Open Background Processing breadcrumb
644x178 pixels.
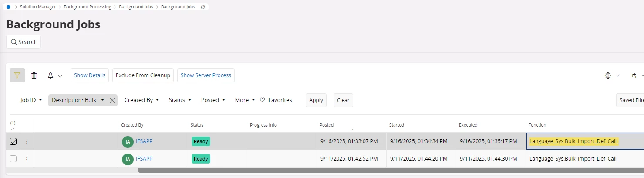pos(87,7)
